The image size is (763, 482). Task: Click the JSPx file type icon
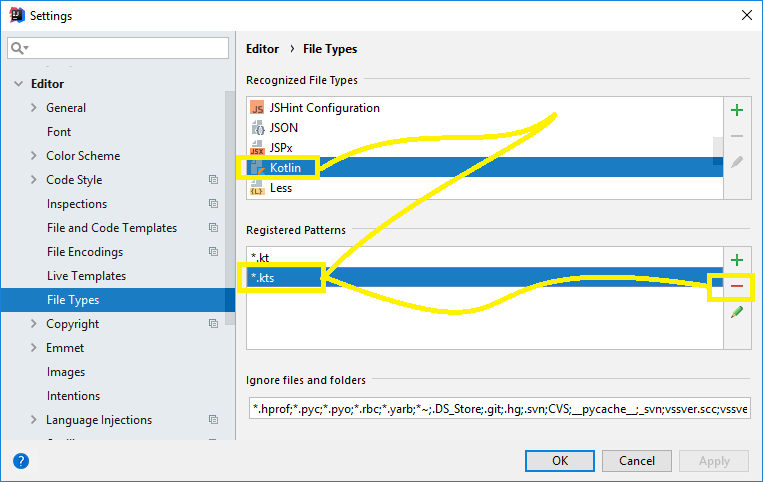pyautogui.click(x=257, y=147)
